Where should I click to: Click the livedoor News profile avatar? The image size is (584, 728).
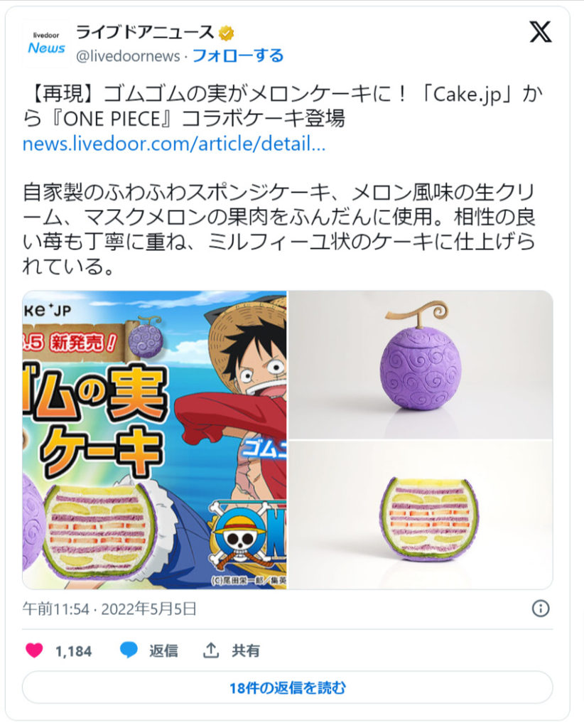pyautogui.click(x=46, y=43)
